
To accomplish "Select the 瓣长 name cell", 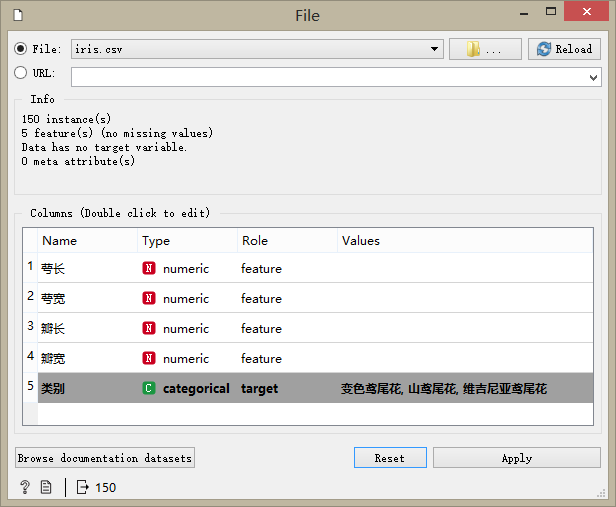I will pos(88,328).
